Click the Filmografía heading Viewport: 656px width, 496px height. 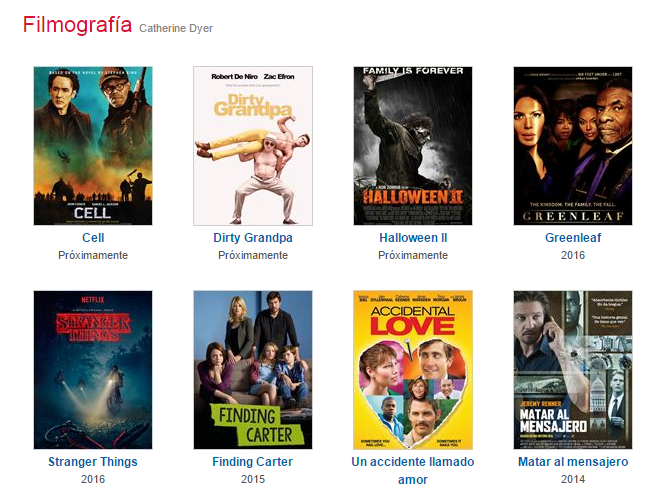tap(77, 24)
